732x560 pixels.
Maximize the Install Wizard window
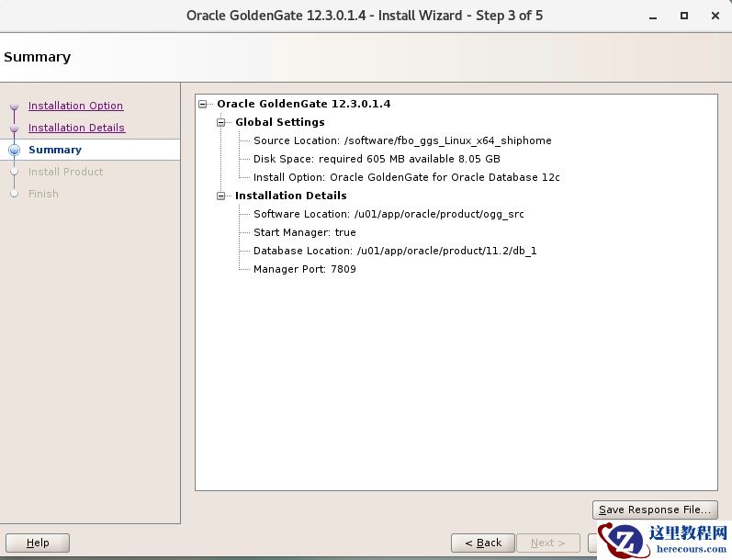tap(684, 16)
